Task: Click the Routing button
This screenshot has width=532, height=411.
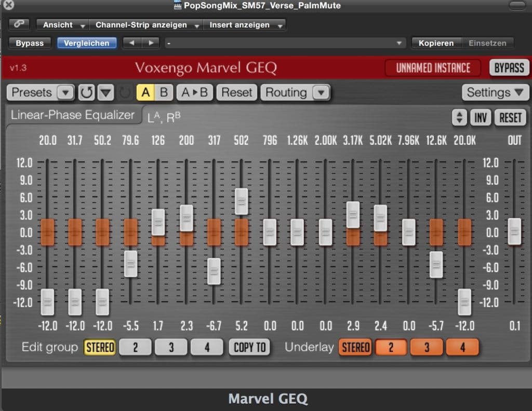Action: coord(287,92)
